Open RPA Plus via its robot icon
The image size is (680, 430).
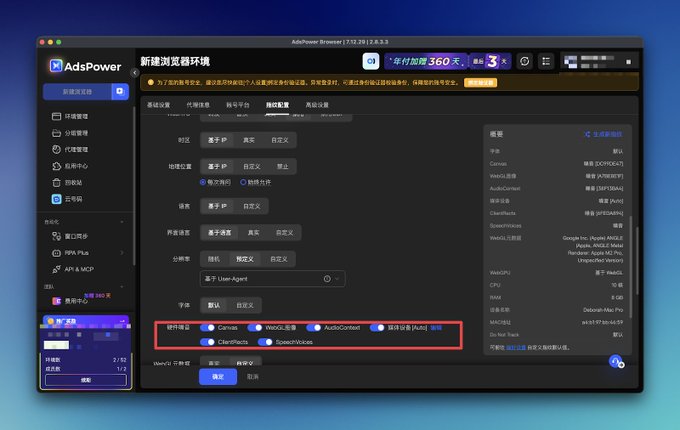point(56,253)
